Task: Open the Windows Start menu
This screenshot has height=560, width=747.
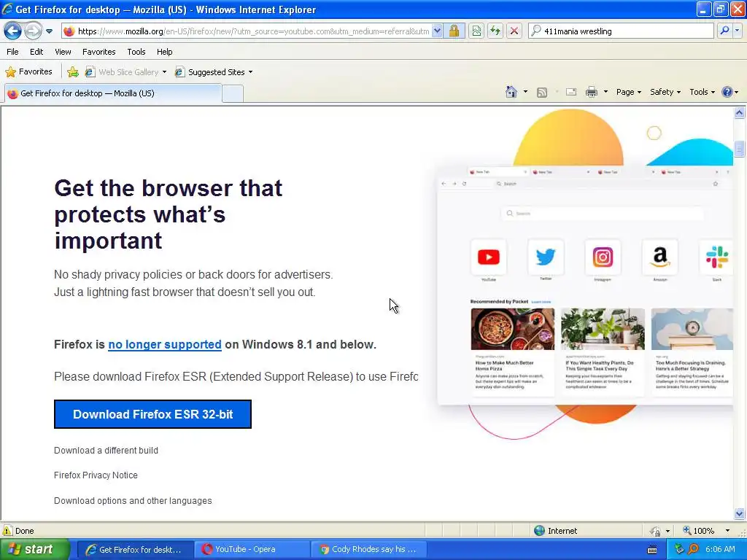Action: 35,550
